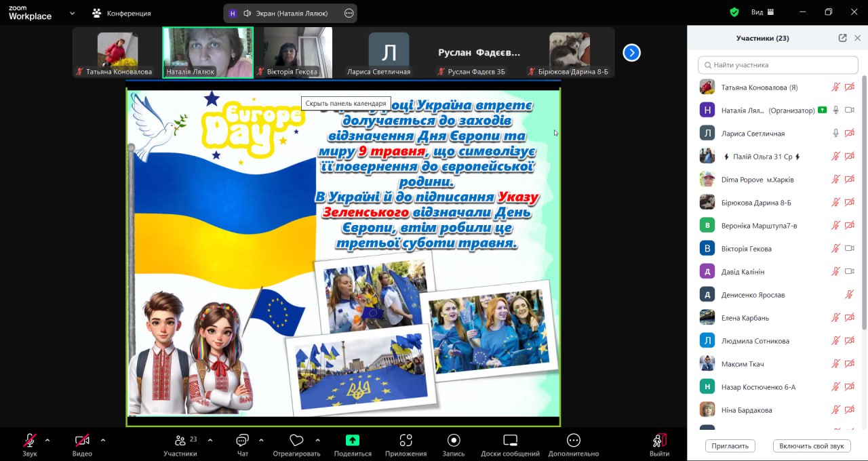Toggle the Участники participants panel
The width and height of the screenshot is (868, 461).
click(180, 440)
